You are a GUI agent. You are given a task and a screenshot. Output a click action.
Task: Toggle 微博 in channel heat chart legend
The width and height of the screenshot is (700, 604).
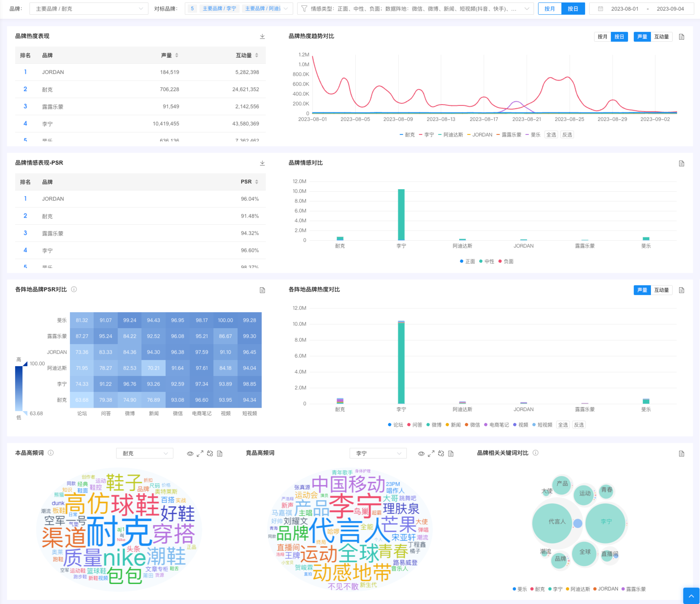pos(434,425)
